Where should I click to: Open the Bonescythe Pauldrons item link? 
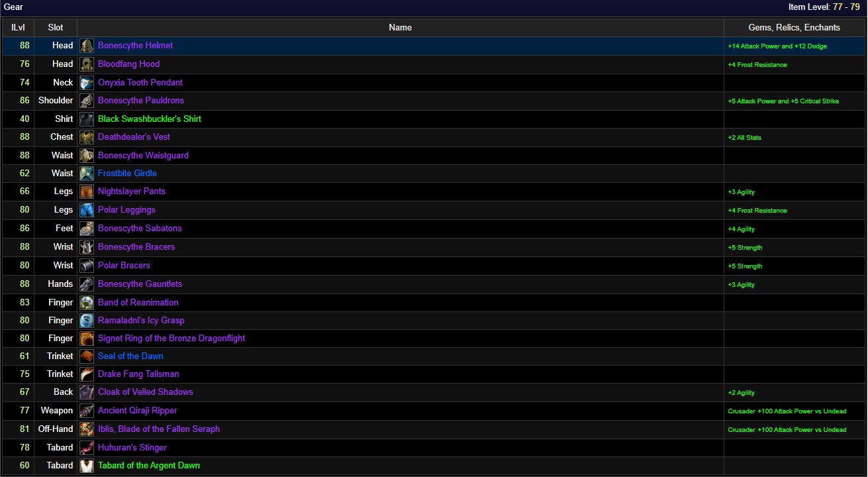(x=140, y=101)
